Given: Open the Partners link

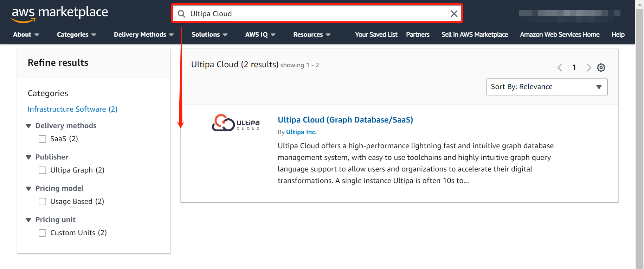Looking at the screenshot, I should pos(418,35).
